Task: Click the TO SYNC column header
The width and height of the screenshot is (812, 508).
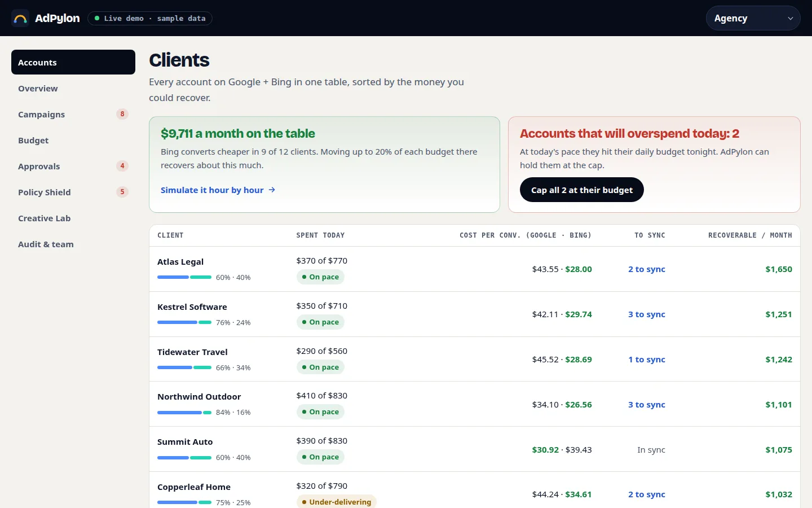Action: (650, 235)
